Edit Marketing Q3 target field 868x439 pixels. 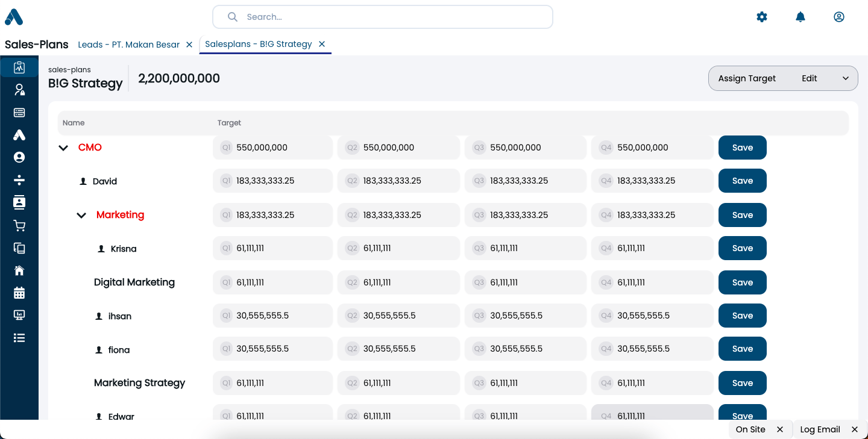pyautogui.click(x=526, y=215)
